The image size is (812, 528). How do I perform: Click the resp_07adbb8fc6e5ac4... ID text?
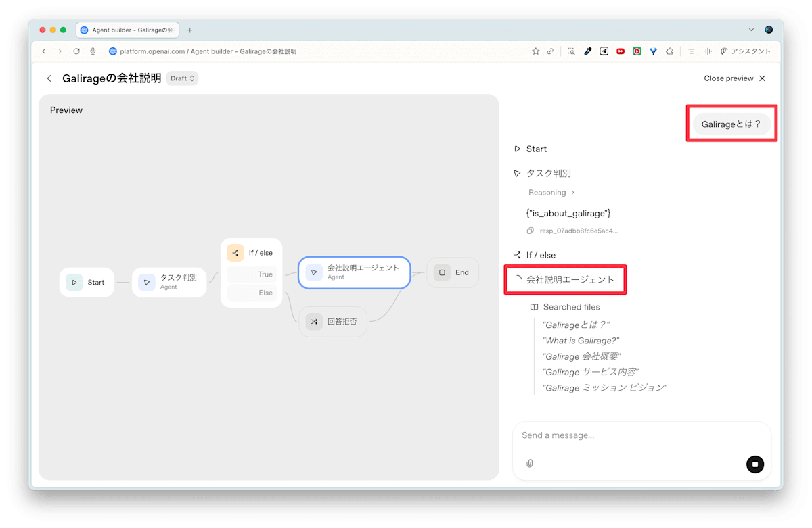[x=579, y=231]
